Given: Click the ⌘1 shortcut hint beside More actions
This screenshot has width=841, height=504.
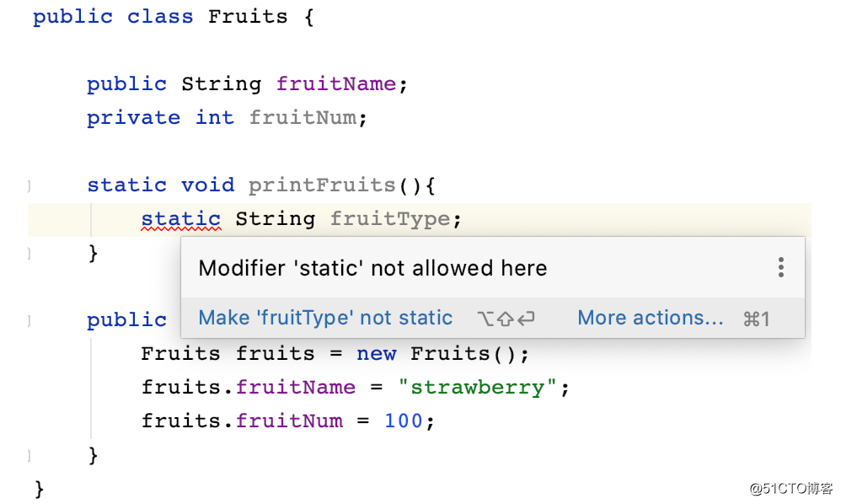Looking at the screenshot, I should pos(757,319).
